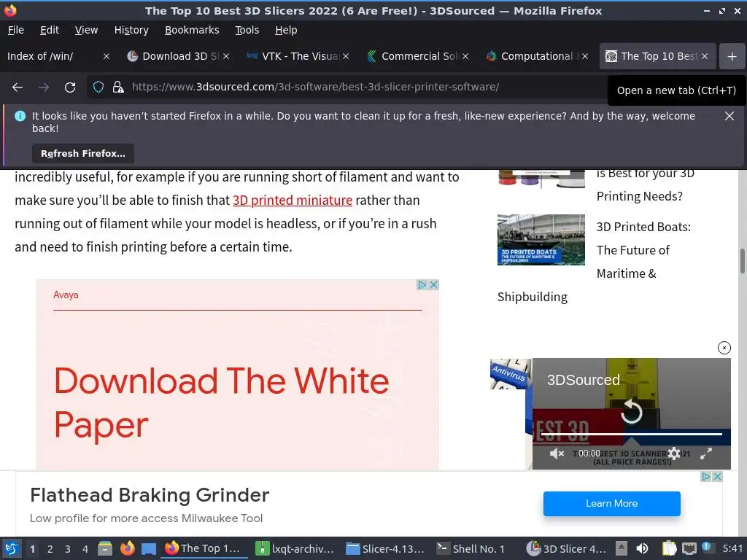Screen dimensions: 747x560
Task: Close the 'The Top 10 Best' tab
Action: (x=705, y=56)
